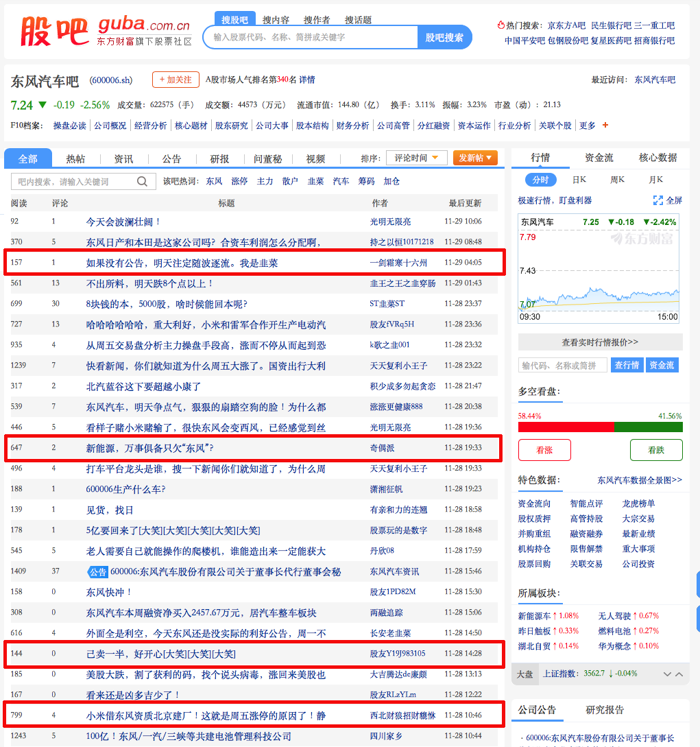Focus the stock code search field
The height and width of the screenshot is (747, 700).
pyautogui.click(x=311, y=37)
